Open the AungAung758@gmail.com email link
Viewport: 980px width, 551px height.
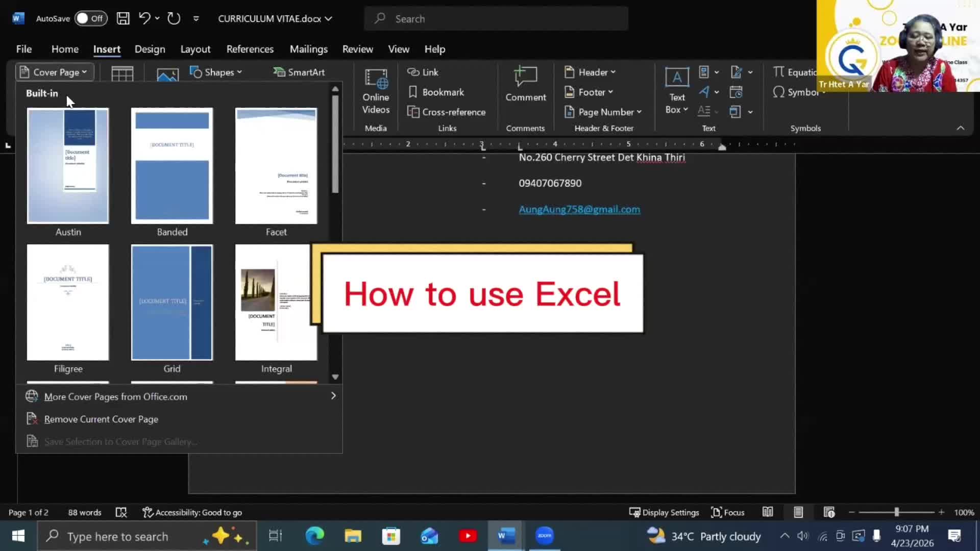point(579,209)
